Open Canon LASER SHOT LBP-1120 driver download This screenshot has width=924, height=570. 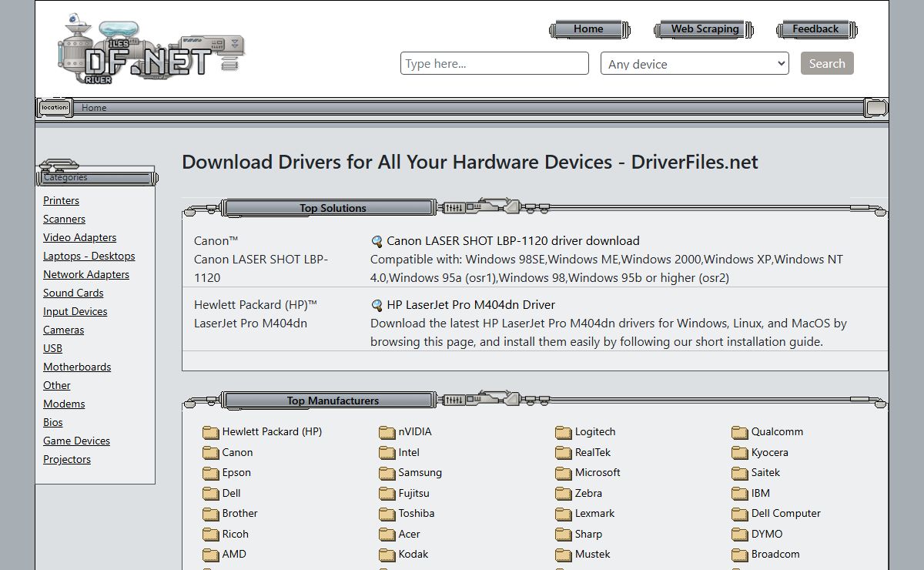pyautogui.click(x=513, y=241)
